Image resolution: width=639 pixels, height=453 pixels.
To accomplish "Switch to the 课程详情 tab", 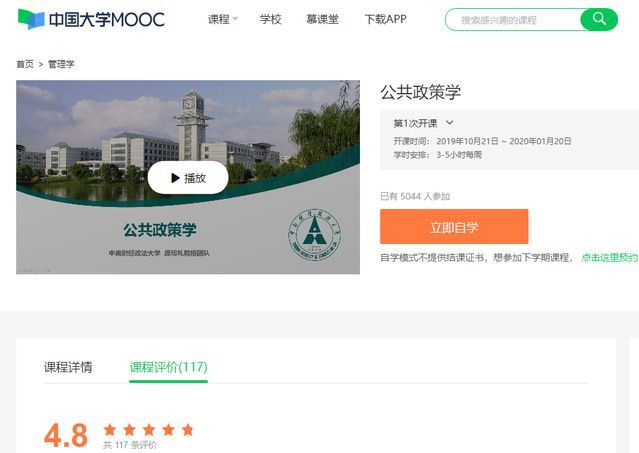I will point(68,367).
